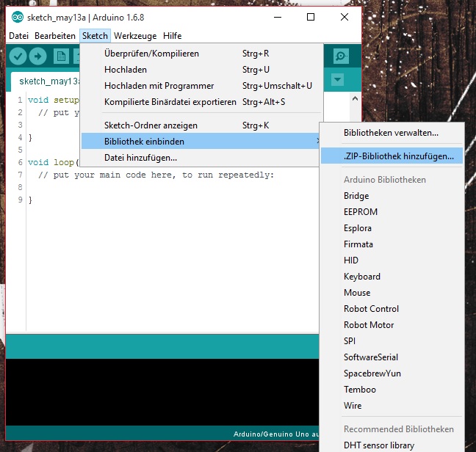Viewport: 476px width, 452px height.
Task: Maximize the Arduino window
Action: point(311,17)
